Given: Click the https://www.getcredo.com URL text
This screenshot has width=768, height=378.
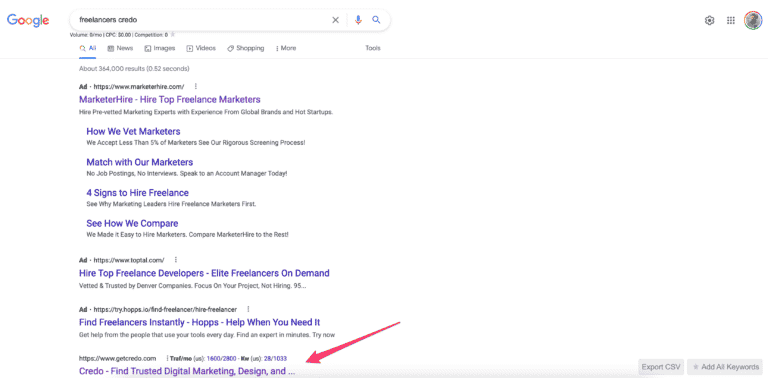Looking at the screenshot, I should pos(118,358).
